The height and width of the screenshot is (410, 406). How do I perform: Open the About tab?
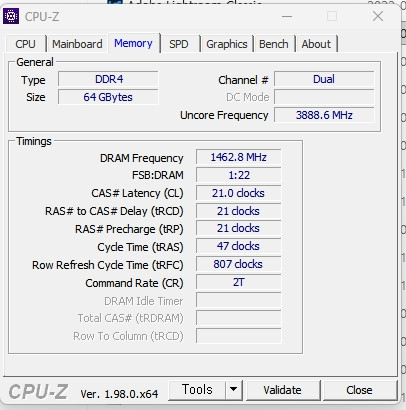click(x=316, y=44)
